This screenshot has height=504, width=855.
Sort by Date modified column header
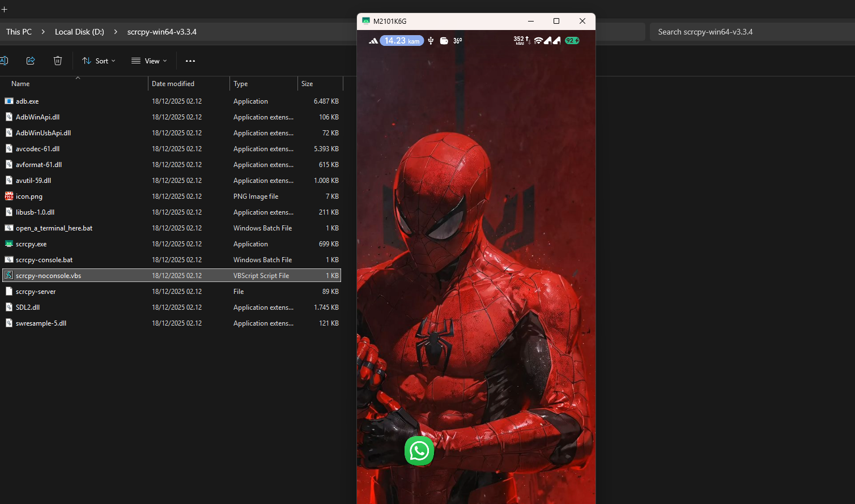click(173, 84)
